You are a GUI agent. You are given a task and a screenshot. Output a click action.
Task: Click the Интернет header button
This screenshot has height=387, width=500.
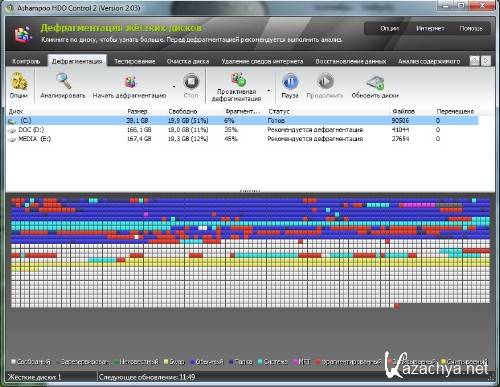tap(430, 29)
